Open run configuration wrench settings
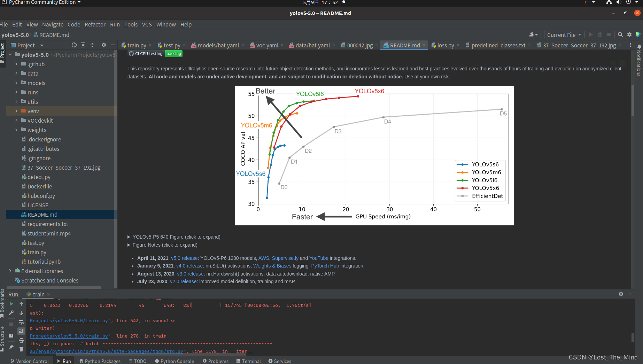This screenshot has height=364, width=643. click(11, 313)
